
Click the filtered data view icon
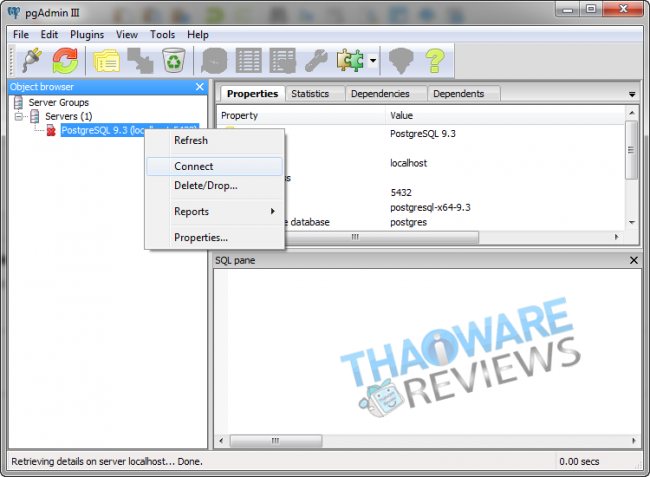pyautogui.click(x=283, y=61)
